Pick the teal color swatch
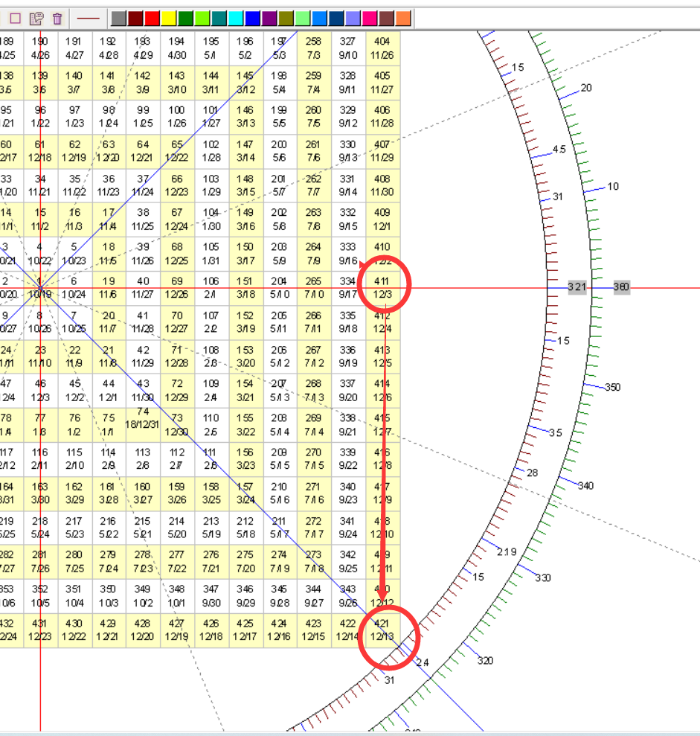Image resolution: width=700 pixels, height=736 pixels. coord(219,19)
